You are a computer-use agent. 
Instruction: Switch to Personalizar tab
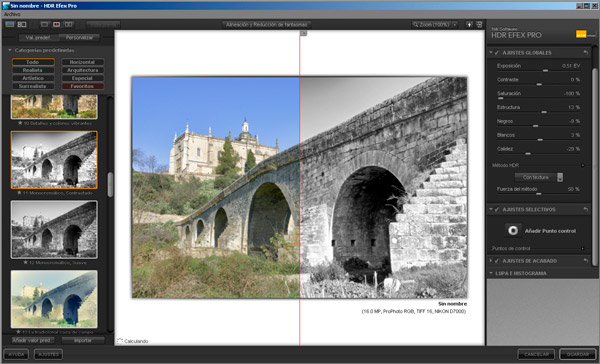pyautogui.click(x=80, y=38)
